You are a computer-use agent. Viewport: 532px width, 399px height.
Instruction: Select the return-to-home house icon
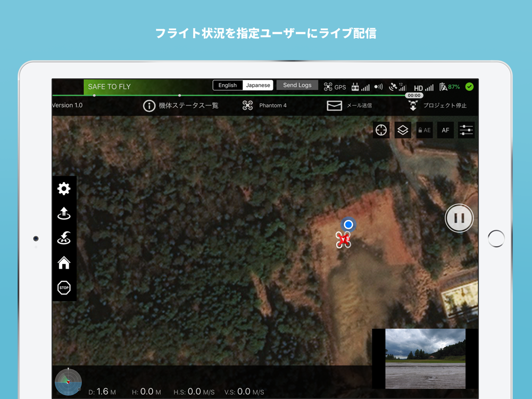pyautogui.click(x=64, y=263)
